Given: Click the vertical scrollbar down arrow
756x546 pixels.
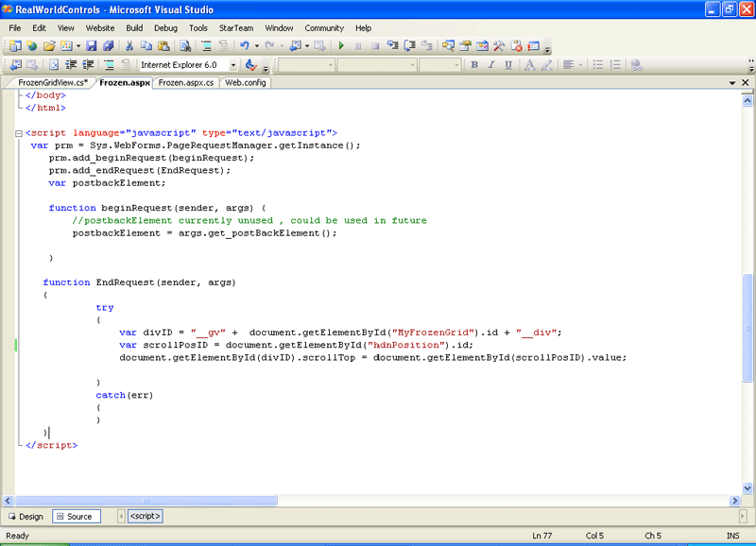Looking at the screenshot, I should (747, 488).
